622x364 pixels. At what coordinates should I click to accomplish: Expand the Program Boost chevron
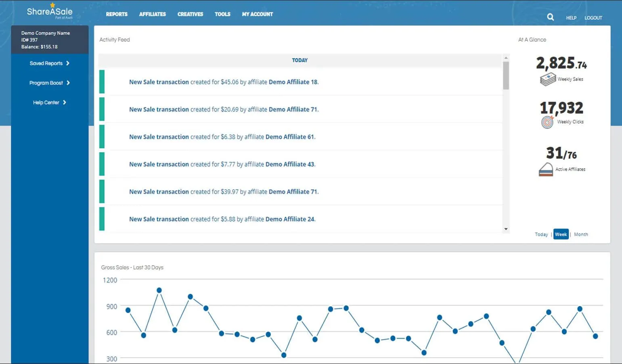tap(68, 83)
